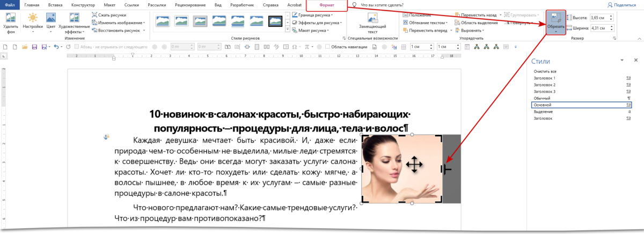Click the Undo arrow icon
644x234 pixels.
(x=56, y=47)
